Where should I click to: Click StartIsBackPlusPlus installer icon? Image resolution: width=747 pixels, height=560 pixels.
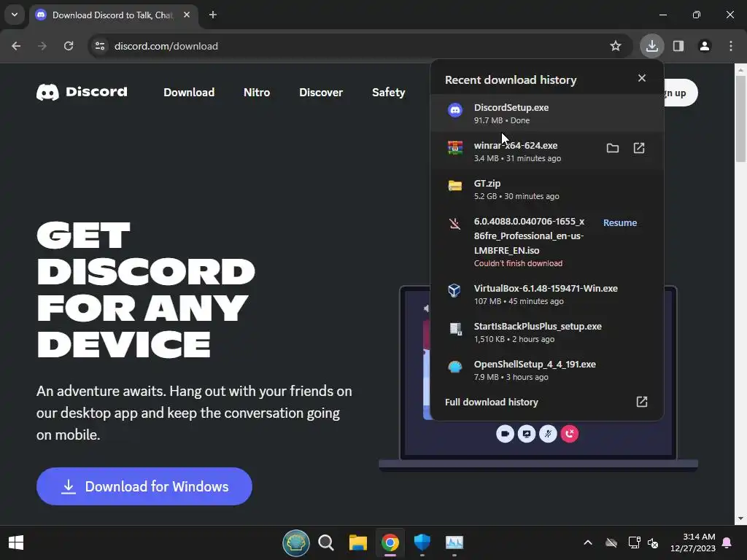click(x=455, y=329)
